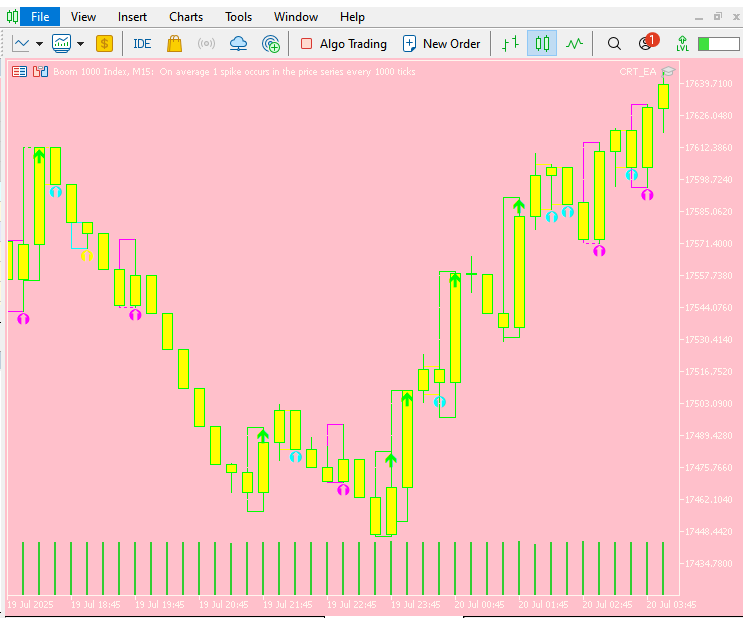Click the 17571.4000 price label
The image size is (743, 618).
(709, 244)
